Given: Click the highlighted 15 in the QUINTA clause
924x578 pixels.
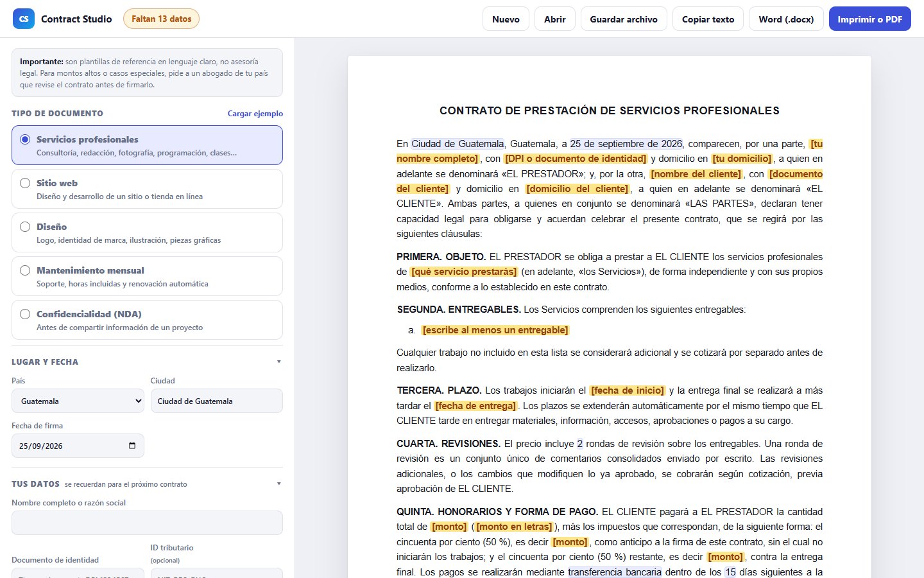Looking at the screenshot, I should tap(730, 572).
